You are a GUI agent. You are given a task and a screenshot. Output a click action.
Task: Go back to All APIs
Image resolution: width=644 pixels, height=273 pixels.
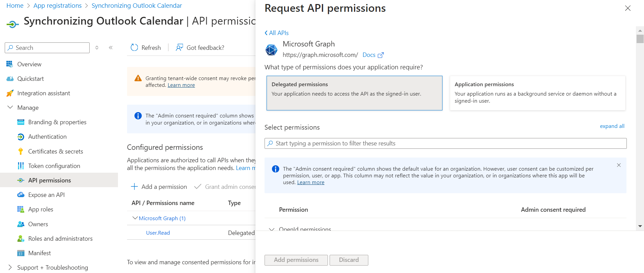pos(277,33)
